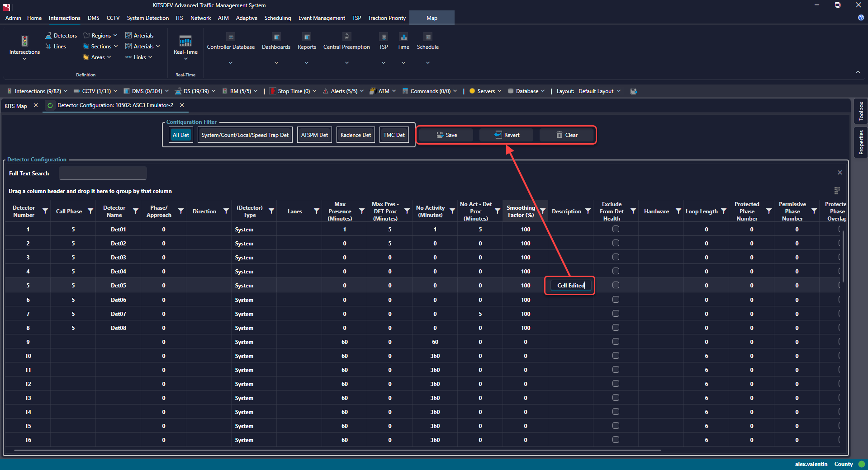The width and height of the screenshot is (868, 470).
Task: Select the ATSPM Det filter button
Action: pos(314,135)
